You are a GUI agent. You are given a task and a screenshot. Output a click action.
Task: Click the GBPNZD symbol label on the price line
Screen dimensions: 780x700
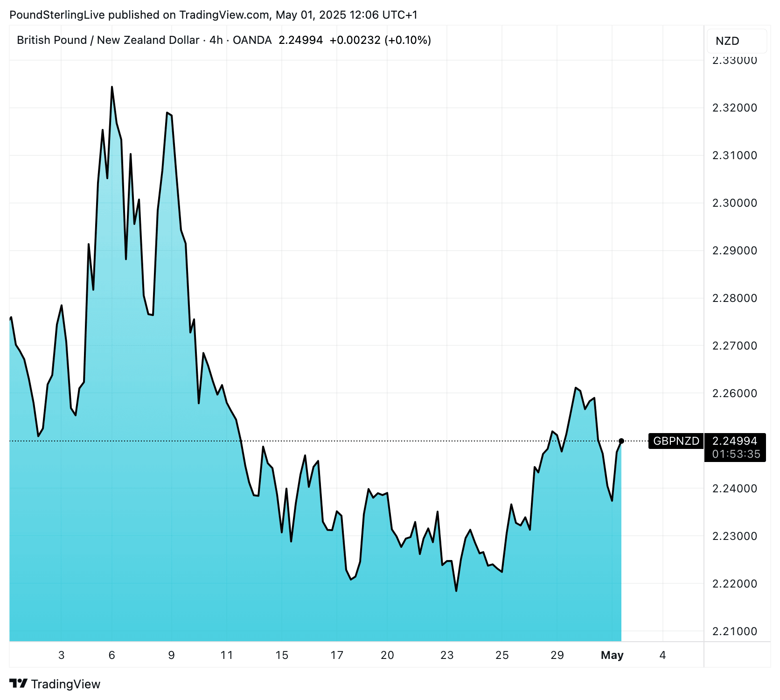tap(676, 441)
